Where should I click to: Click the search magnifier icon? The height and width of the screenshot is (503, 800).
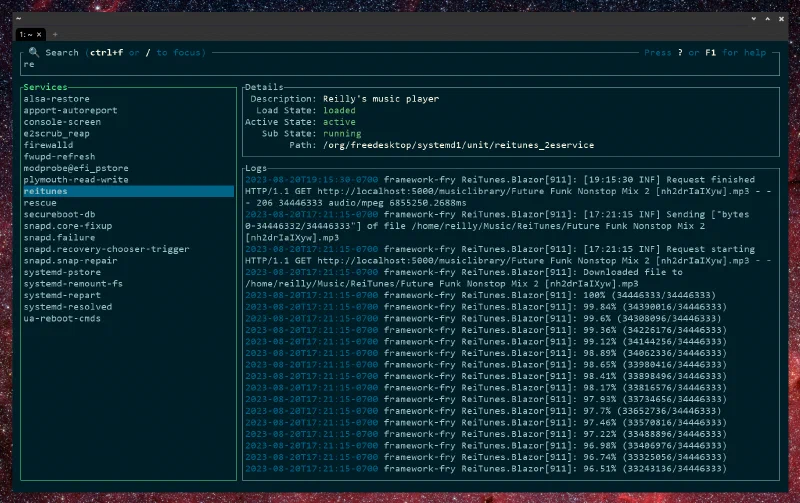pyautogui.click(x=34, y=52)
